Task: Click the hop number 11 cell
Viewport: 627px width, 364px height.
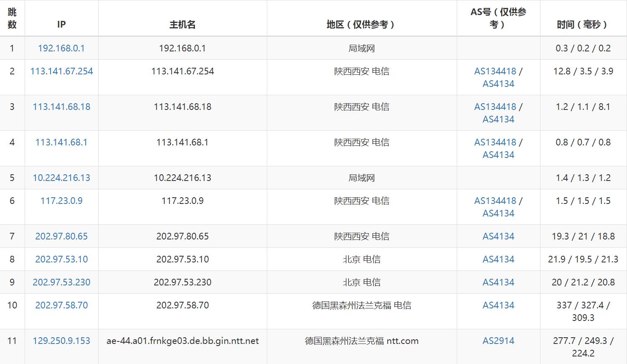Action: point(12,346)
